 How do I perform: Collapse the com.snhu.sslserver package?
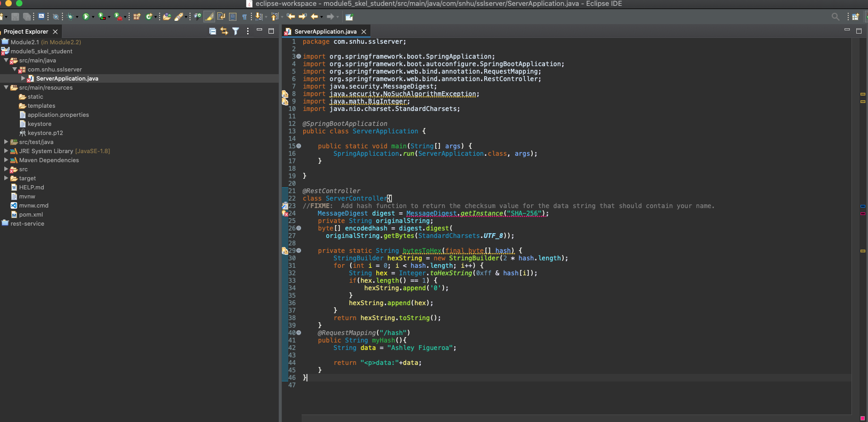tap(14, 69)
